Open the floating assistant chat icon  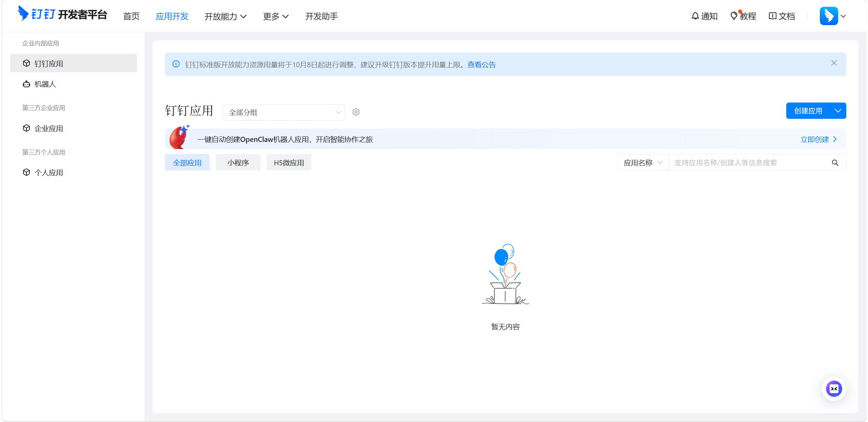pos(834,389)
